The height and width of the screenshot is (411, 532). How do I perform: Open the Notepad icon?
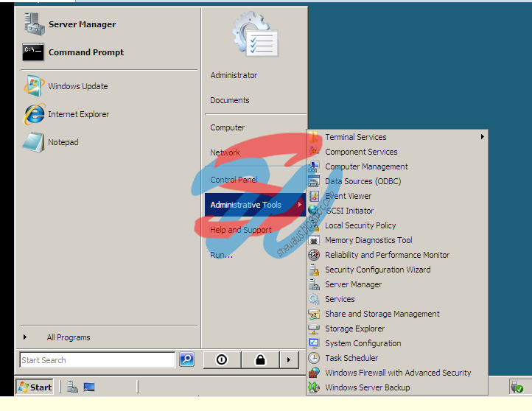tap(33, 142)
